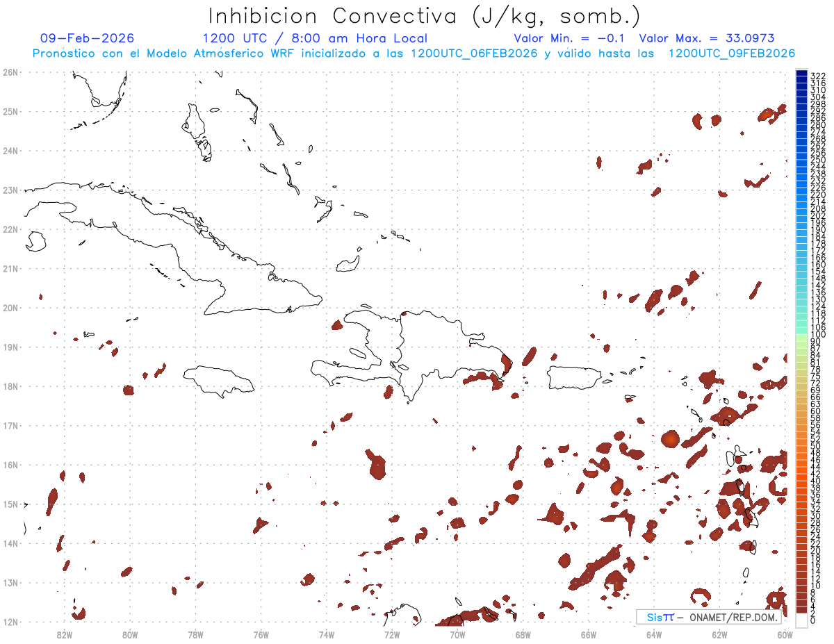Select the date text "09-Feb-2026"
The width and height of the screenshot is (834, 644).
coord(87,38)
